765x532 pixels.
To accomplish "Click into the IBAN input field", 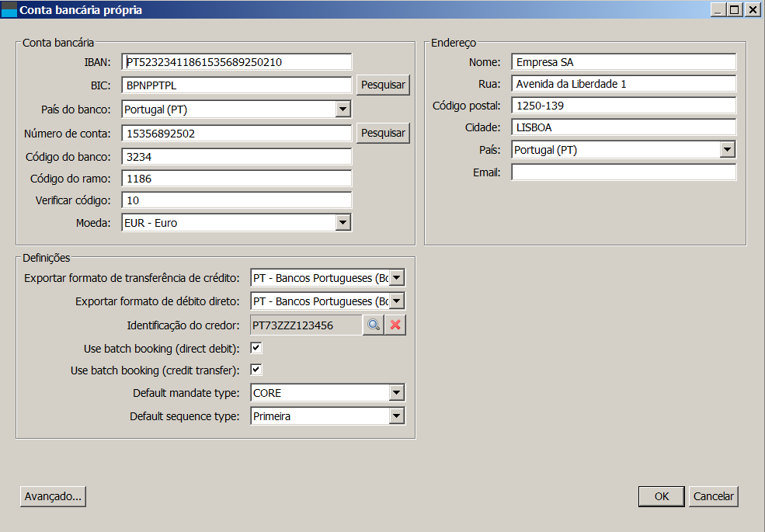I will [x=237, y=62].
